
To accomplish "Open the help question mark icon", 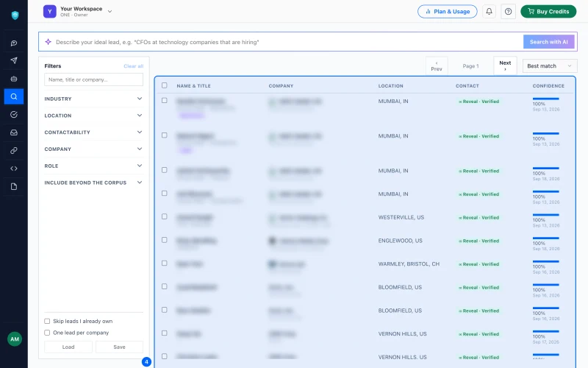I will click(x=508, y=11).
